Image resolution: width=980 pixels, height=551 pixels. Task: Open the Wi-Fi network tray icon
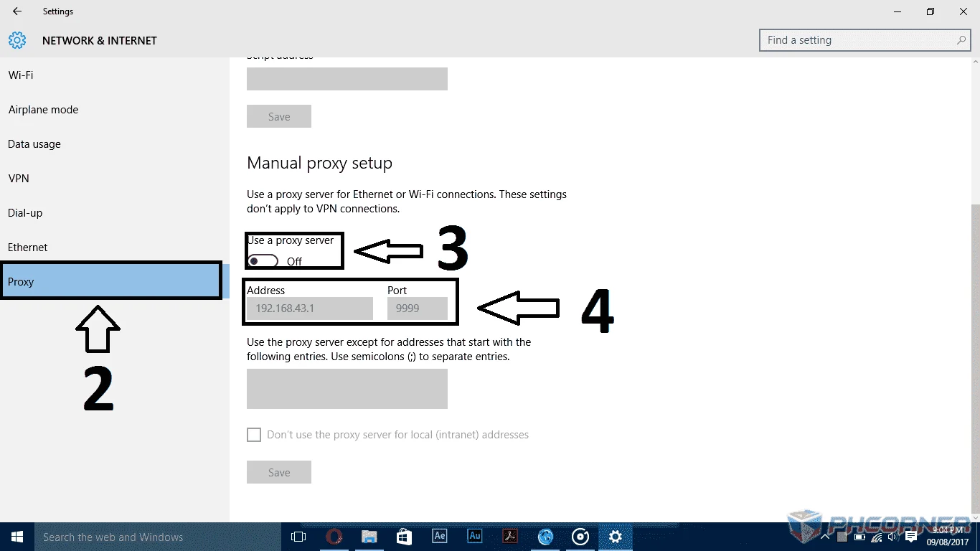[x=877, y=537]
